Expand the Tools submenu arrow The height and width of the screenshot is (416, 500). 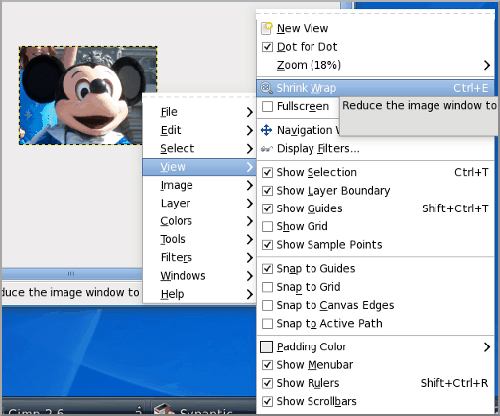[x=250, y=239]
